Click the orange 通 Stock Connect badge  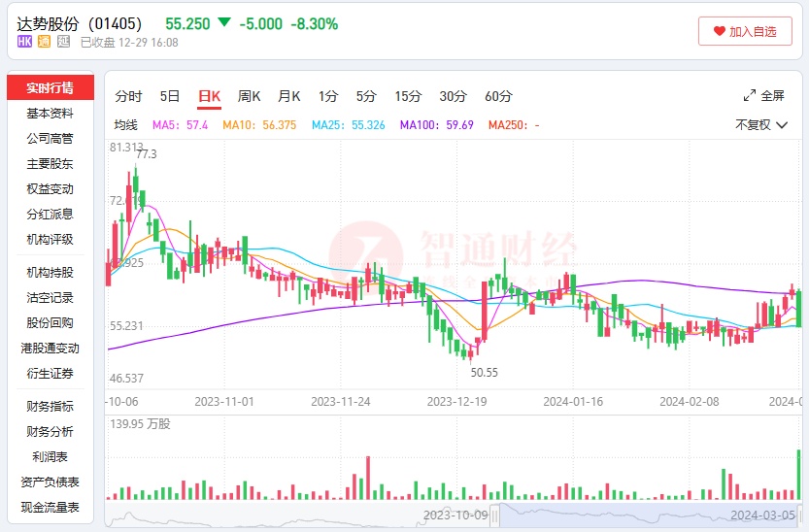44,42
